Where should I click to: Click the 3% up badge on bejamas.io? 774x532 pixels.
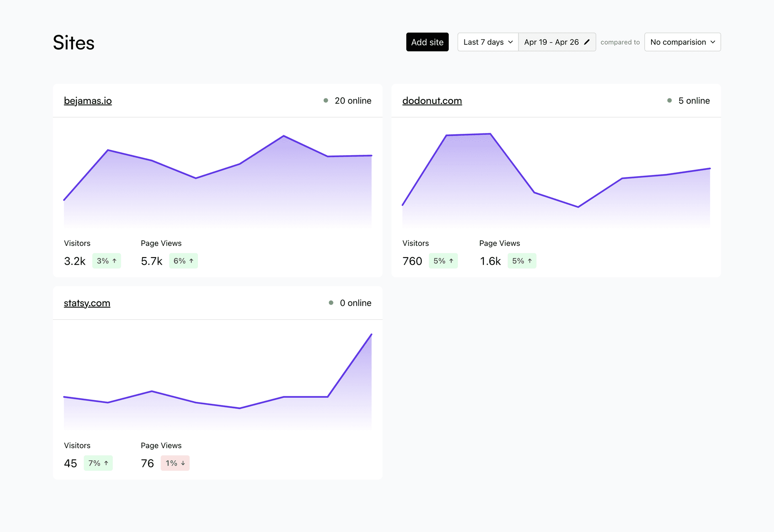(x=106, y=261)
